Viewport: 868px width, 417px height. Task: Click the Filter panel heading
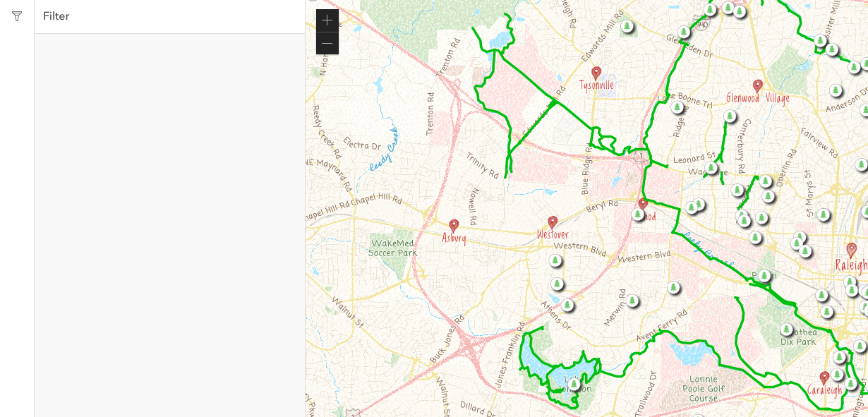pos(56,16)
